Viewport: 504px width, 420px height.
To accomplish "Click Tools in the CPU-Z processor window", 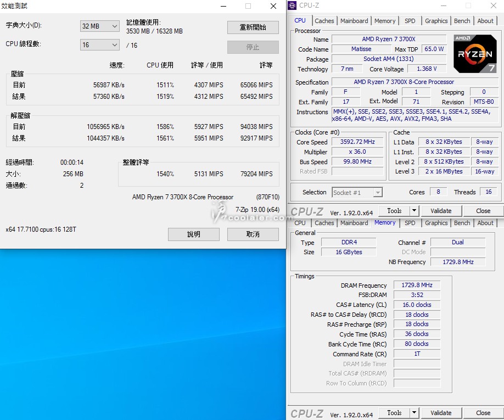I will 394,211.
